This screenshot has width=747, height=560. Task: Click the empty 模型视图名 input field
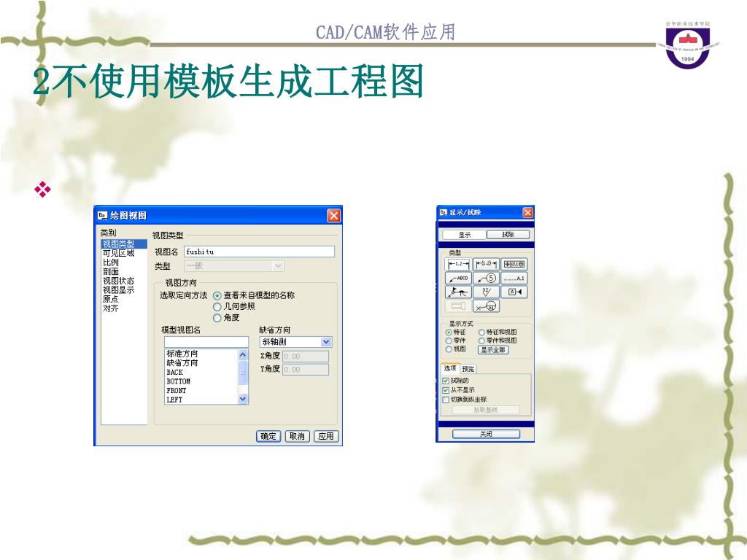[206, 342]
